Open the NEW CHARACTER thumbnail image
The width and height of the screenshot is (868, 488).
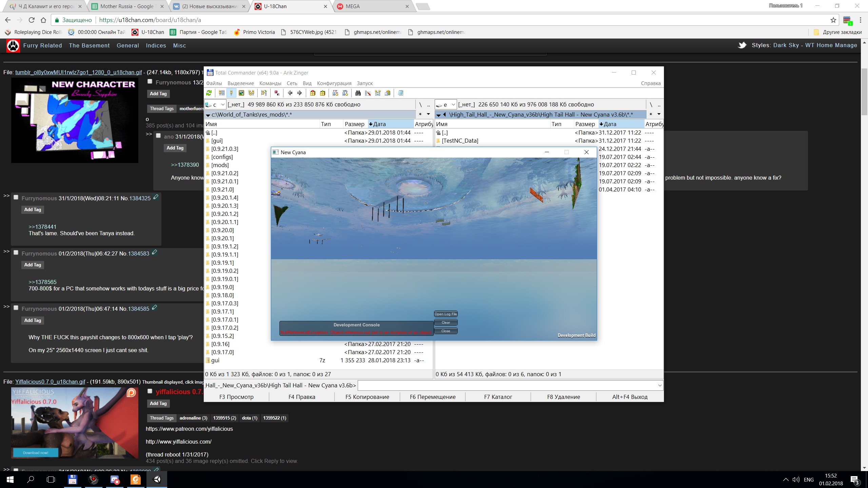(75, 120)
